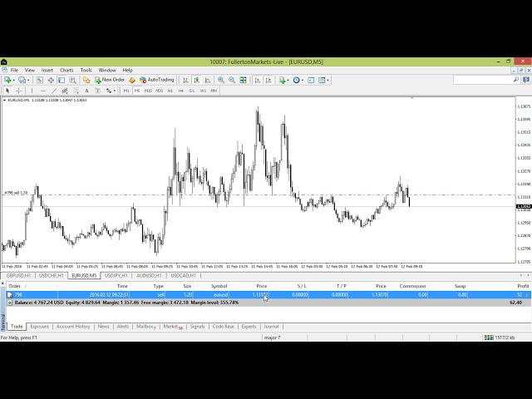Expand the Templates dropdown arrow

(328, 80)
